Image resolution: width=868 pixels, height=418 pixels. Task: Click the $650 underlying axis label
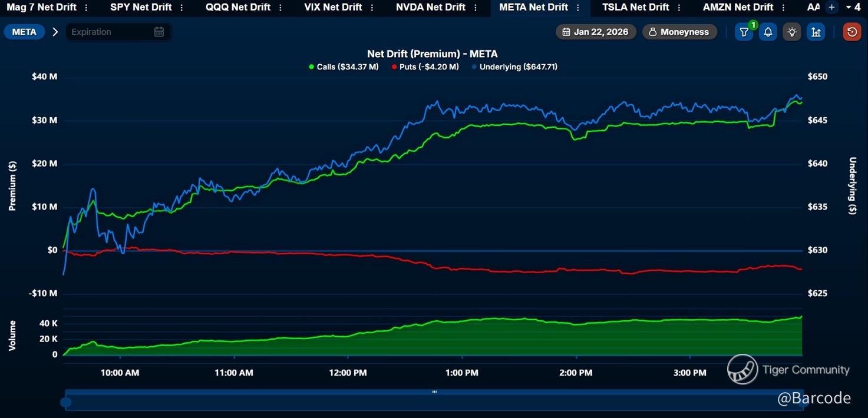click(818, 77)
